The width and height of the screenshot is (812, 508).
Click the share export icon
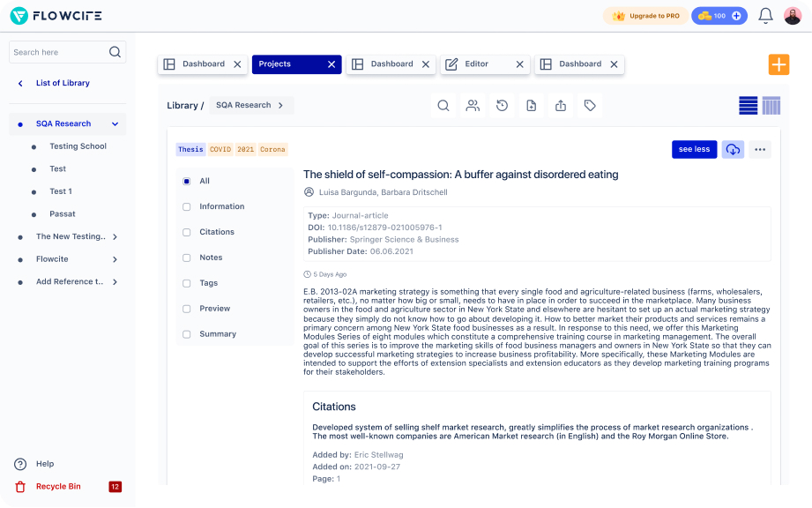click(x=561, y=106)
